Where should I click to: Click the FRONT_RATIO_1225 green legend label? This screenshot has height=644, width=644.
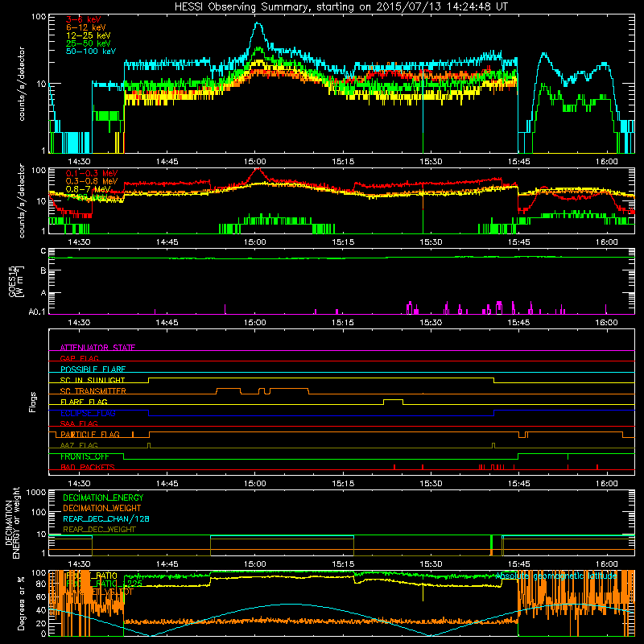point(105,584)
